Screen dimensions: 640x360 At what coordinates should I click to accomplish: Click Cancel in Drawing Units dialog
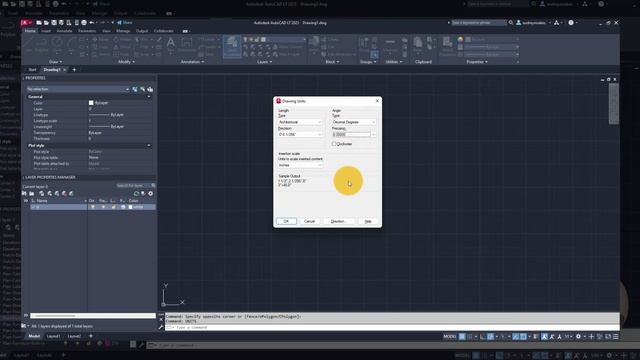[309, 221]
